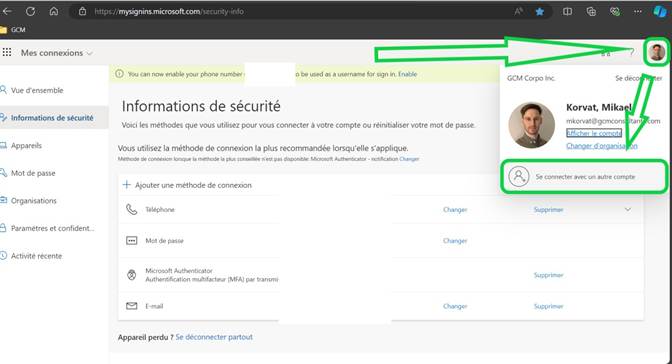Click Se déconnecter in account panel
The image size is (672, 364).
tap(639, 78)
